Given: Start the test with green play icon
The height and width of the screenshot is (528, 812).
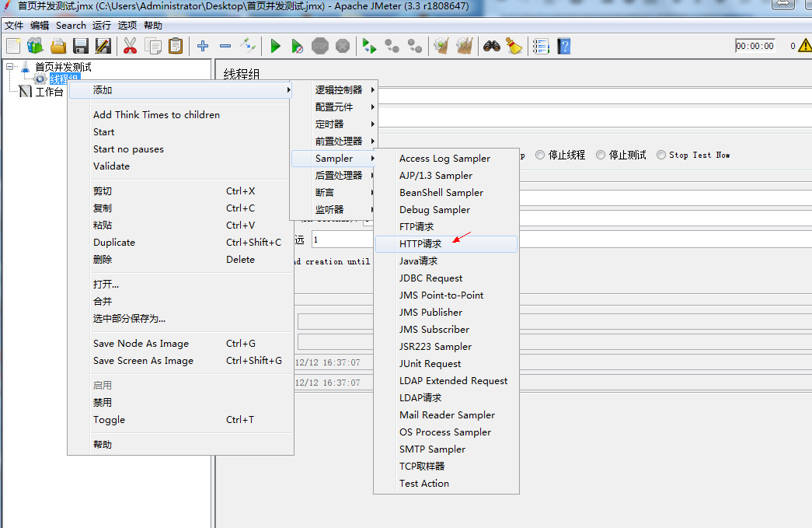Looking at the screenshot, I should pyautogui.click(x=275, y=46).
